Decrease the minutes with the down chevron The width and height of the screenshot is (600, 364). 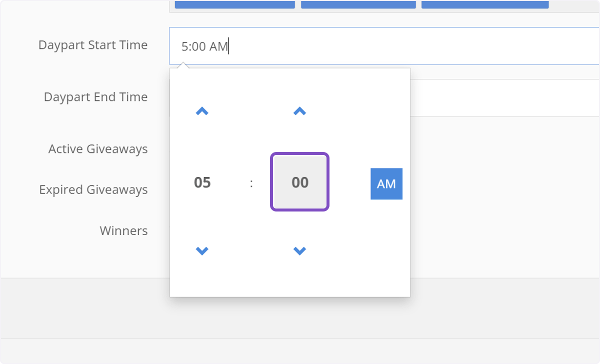point(299,250)
